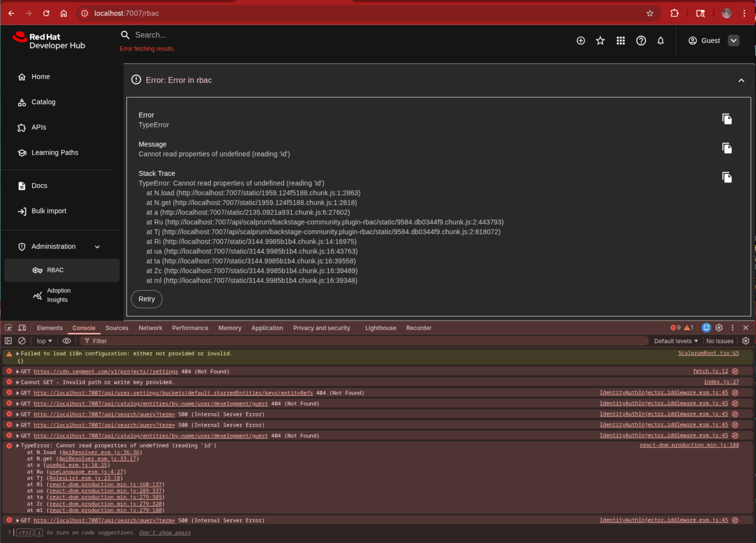Open the help question mark icon

(641, 41)
